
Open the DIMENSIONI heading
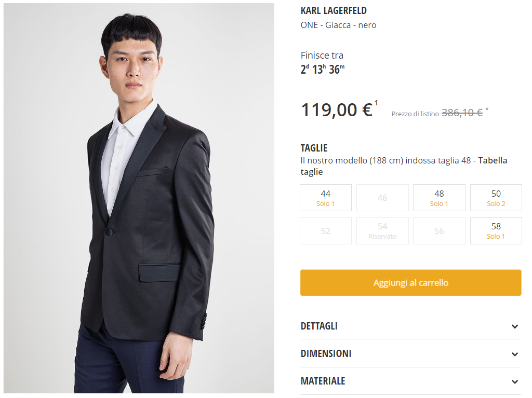coord(326,353)
